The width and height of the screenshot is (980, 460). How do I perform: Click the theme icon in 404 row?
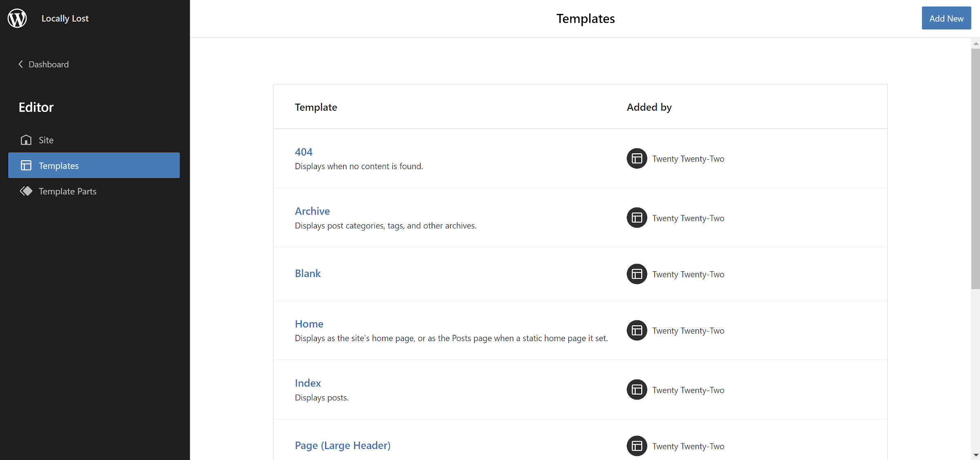pyautogui.click(x=637, y=159)
